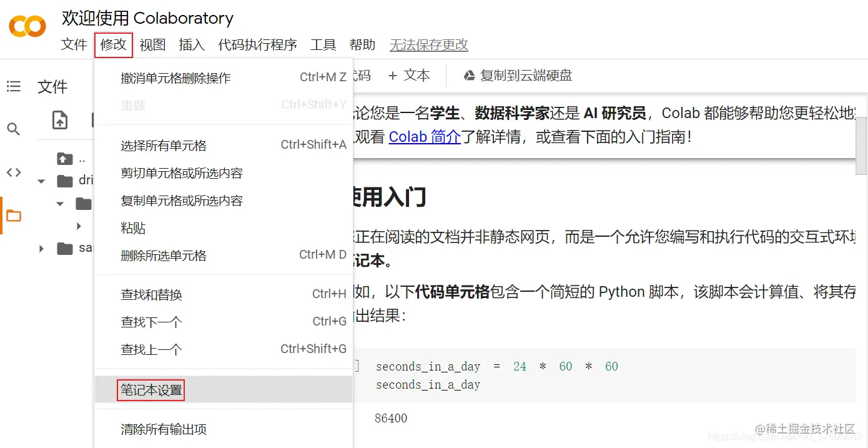Screen dimensions: 868x448
Task: Expand the collapsed child item arrow
Action: coord(79,226)
